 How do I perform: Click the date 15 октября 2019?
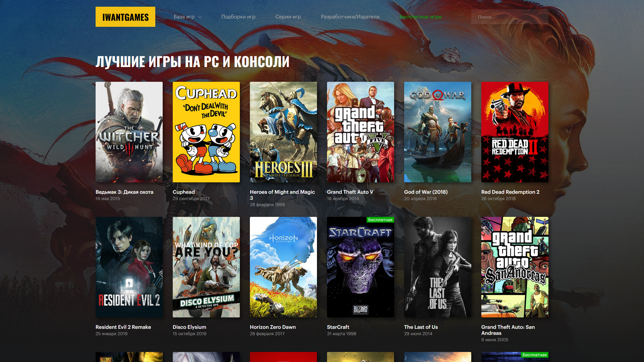[190, 334]
